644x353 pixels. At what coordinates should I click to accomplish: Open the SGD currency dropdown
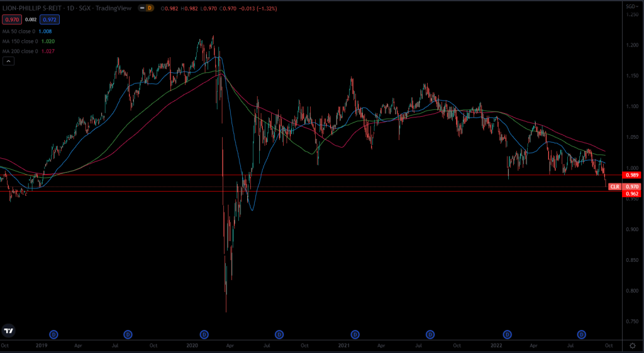[632, 6]
